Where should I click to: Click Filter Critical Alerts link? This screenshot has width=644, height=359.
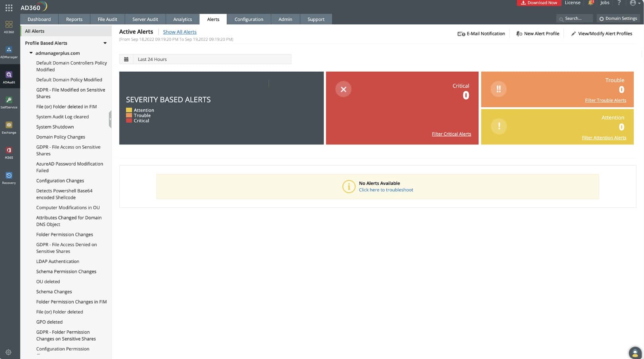pos(451,134)
